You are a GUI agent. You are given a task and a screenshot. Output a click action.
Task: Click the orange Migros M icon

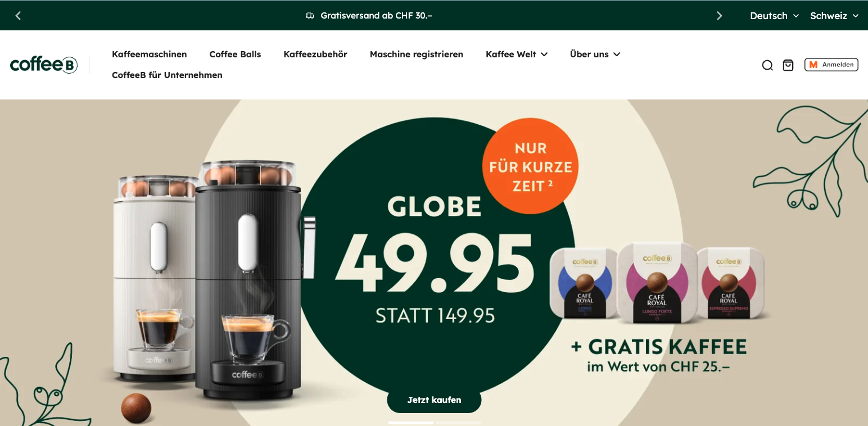[x=813, y=65]
